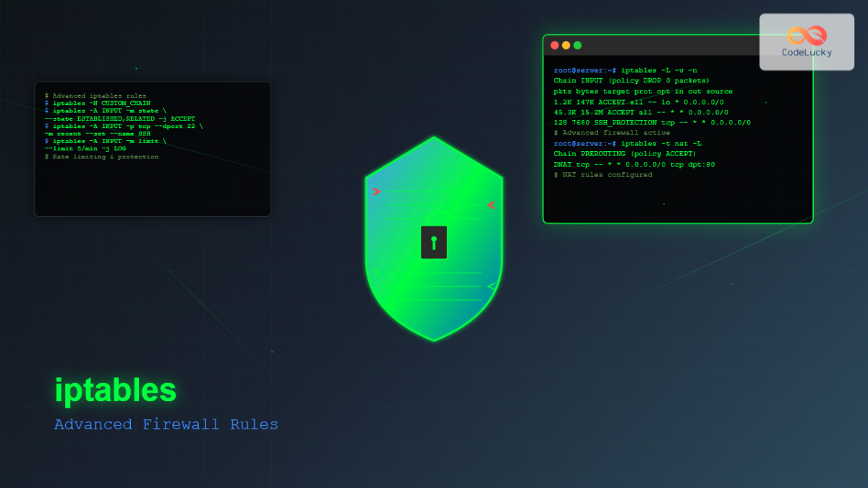Click the 'iptables' heading text

click(x=117, y=390)
